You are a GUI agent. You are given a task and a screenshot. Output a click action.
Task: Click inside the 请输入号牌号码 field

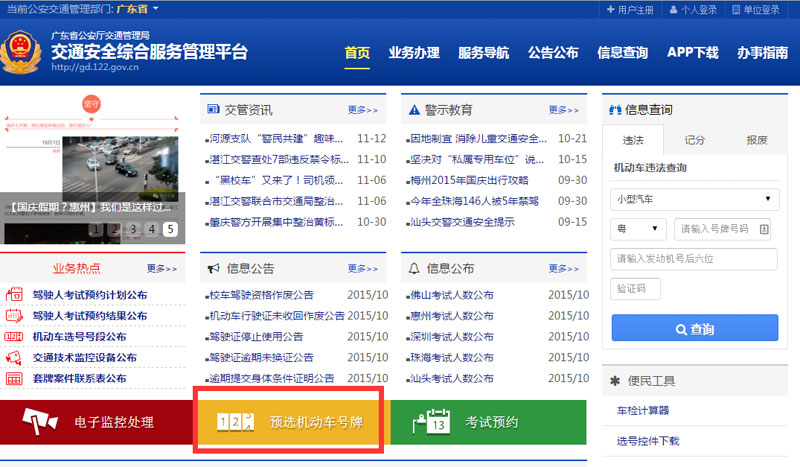pos(722,229)
